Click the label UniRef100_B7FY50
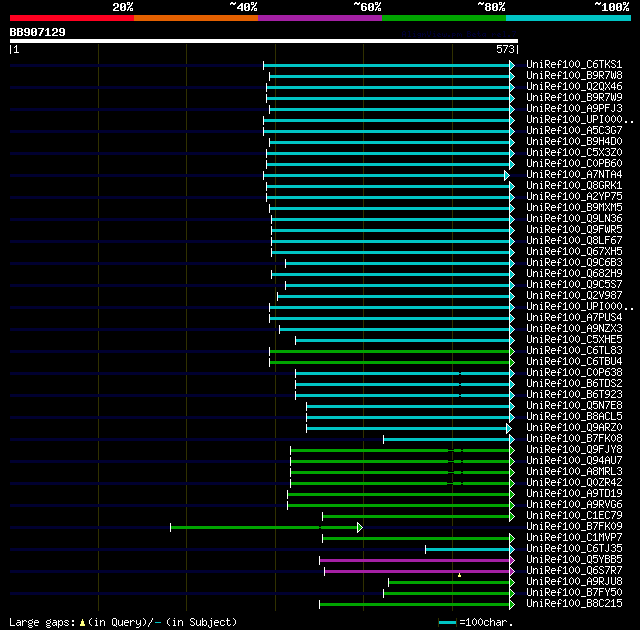This screenshot has width=640, height=630. (x=574, y=593)
